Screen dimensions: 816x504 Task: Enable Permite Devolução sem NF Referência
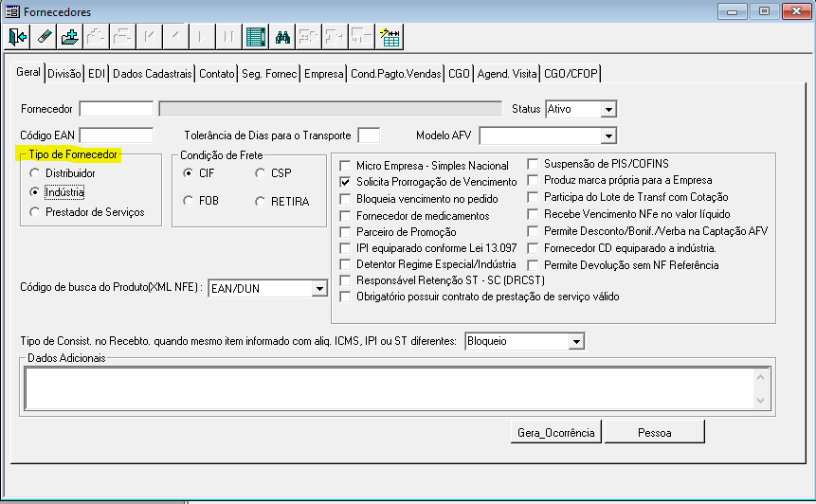[533, 265]
